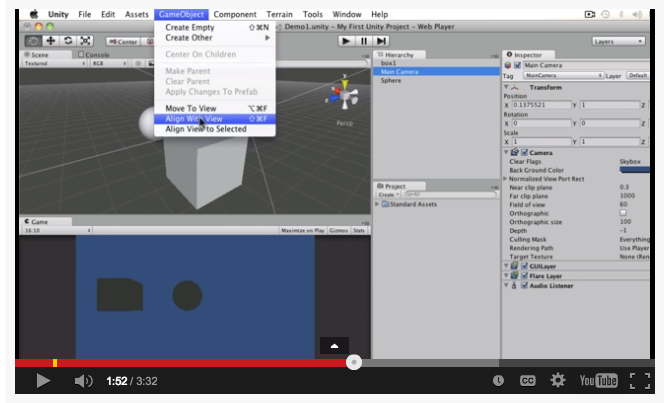The image size is (664, 403).
Task: Collapse the Transform component
Action: 506,87
